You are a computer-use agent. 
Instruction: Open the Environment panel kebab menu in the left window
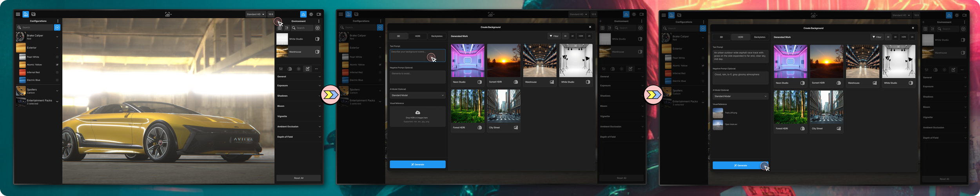click(319, 21)
